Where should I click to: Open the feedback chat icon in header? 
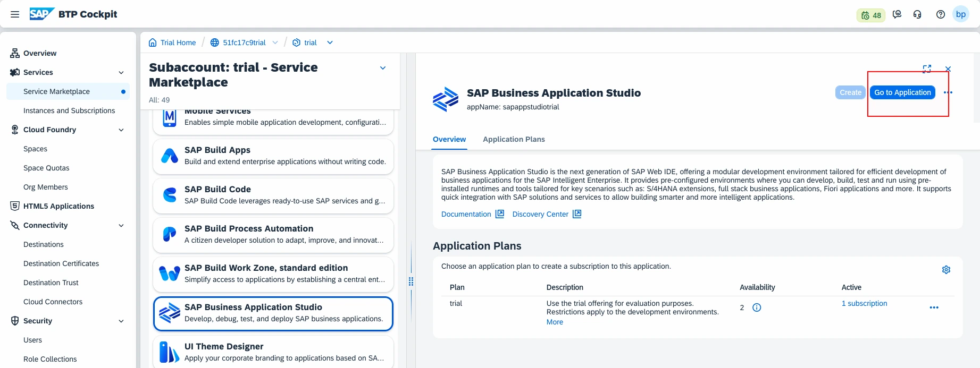(897, 14)
